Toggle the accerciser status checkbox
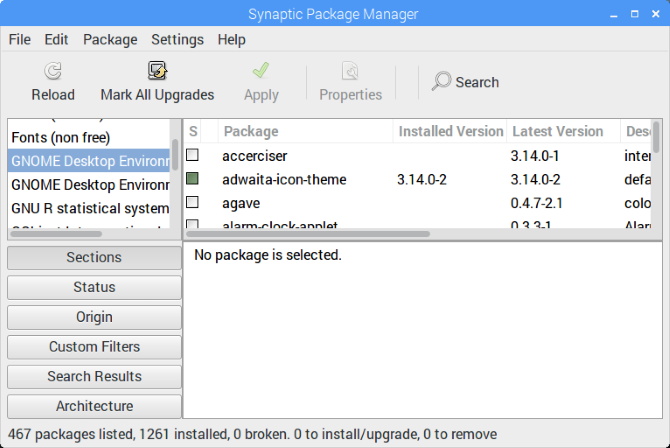Screen dimensions: 670x448 point(193,155)
